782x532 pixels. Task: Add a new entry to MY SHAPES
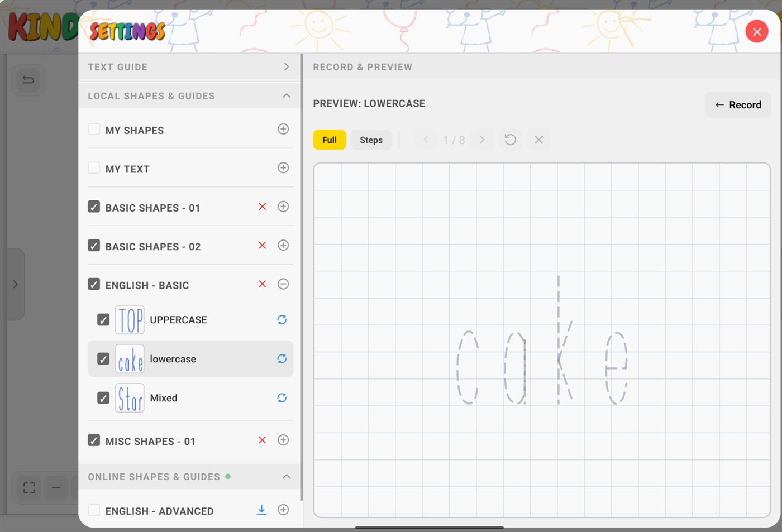[x=283, y=130]
